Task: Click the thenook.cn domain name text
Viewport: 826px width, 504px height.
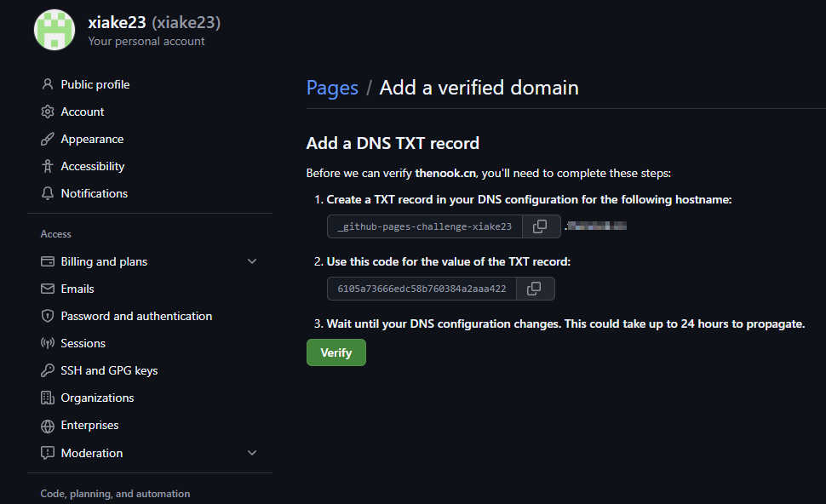Action: pos(445,174)
